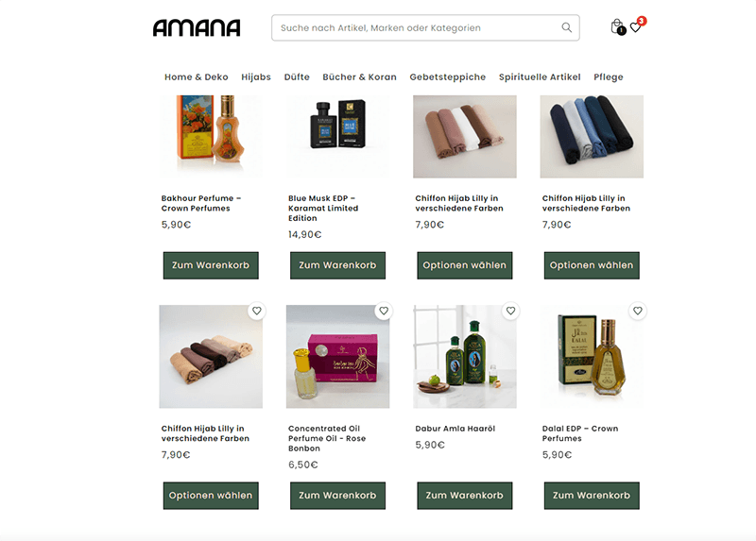
Task: Add Blue Musk EDP to Warenkorb
Action: click(x=337, y=265)
